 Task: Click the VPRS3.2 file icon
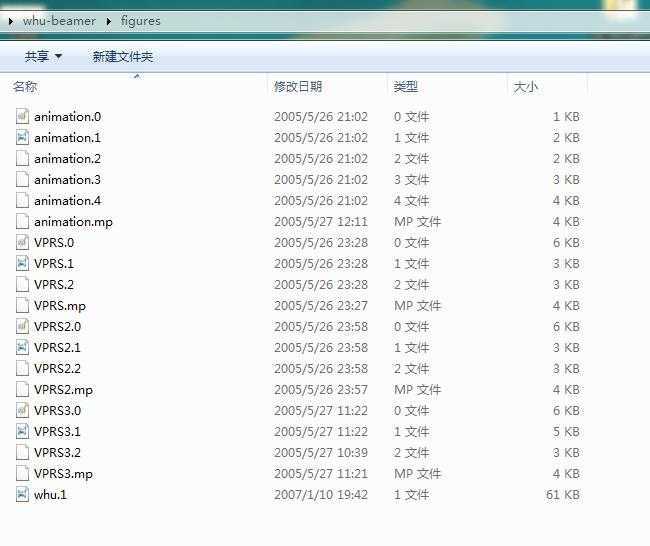click(22, 453)
